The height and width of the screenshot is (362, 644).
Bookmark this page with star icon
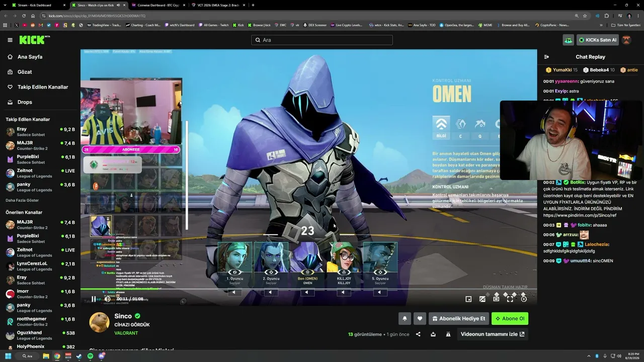click(585, 16)
